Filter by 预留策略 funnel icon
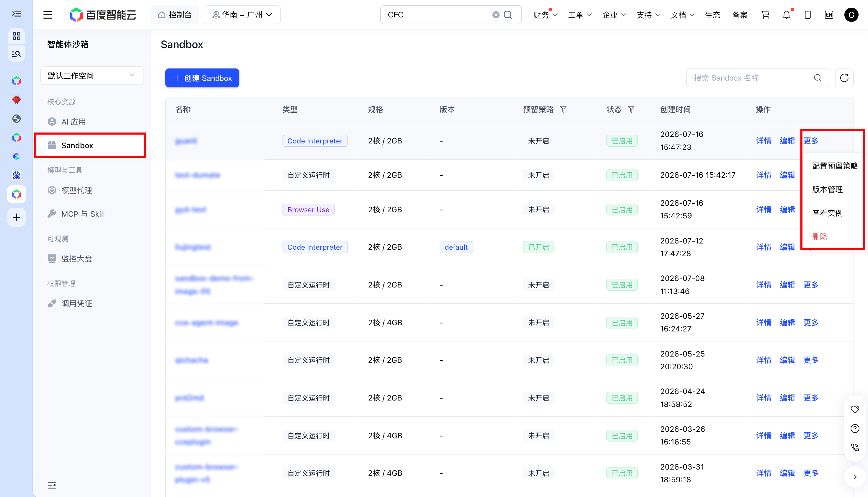The image size is (868, 497). click(563, 109)
